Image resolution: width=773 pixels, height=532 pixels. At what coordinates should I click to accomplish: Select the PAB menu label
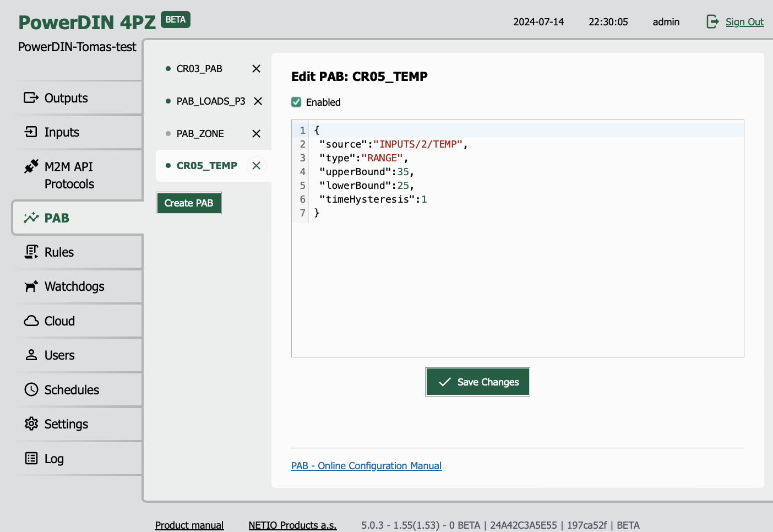click(57, 218)
